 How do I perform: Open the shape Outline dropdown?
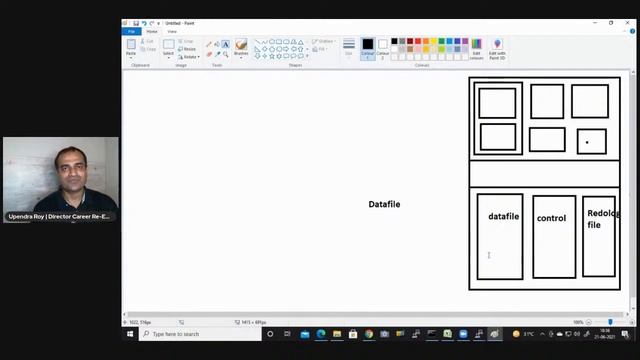pyautogui.click(x=324, y=41)
